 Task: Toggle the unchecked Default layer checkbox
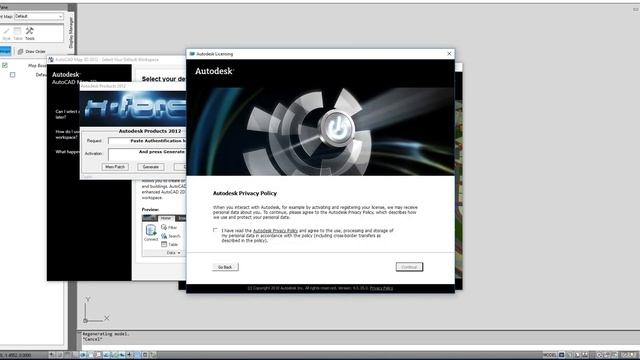tap(13, 75)
